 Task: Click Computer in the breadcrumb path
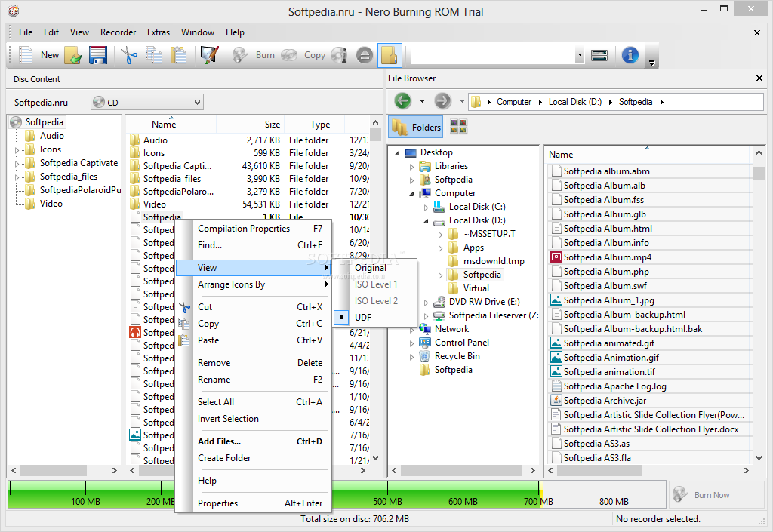tap(513, 101)
